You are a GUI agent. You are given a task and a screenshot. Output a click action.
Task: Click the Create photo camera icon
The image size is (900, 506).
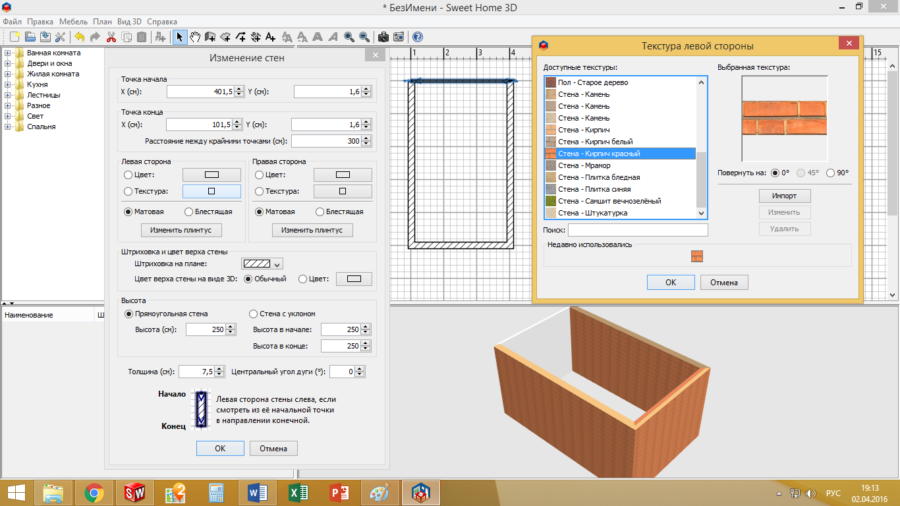pyautogui.click(x=383, y=37)
